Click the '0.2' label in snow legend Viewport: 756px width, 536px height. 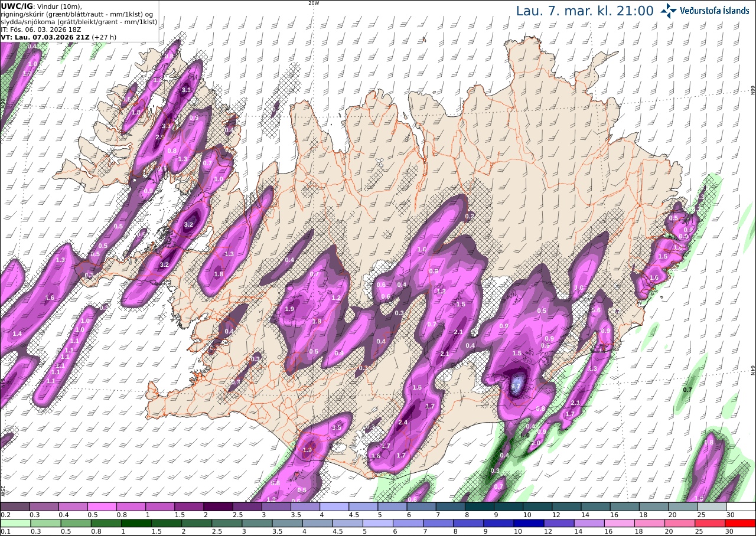[5, 515]
